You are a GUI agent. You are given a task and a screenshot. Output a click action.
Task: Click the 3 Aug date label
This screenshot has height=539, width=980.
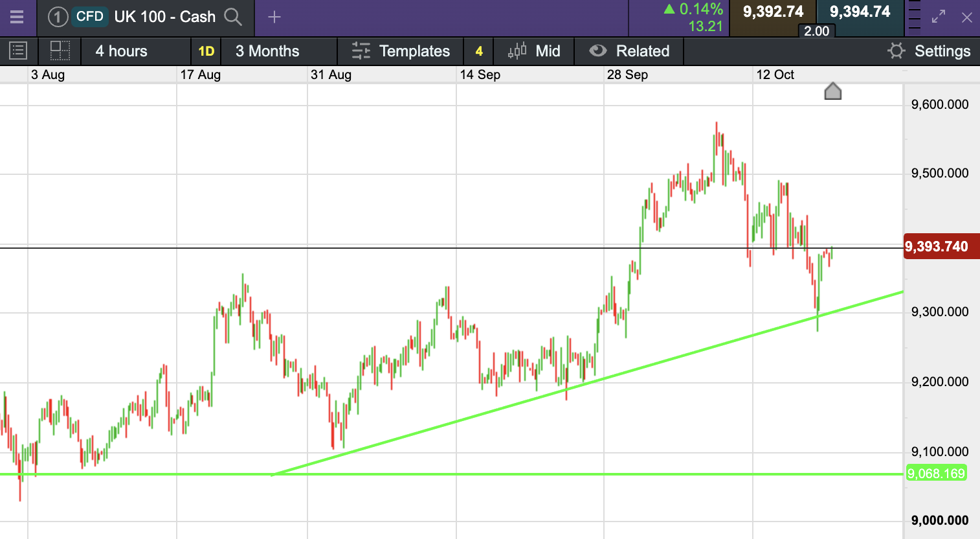coord(48,75)
